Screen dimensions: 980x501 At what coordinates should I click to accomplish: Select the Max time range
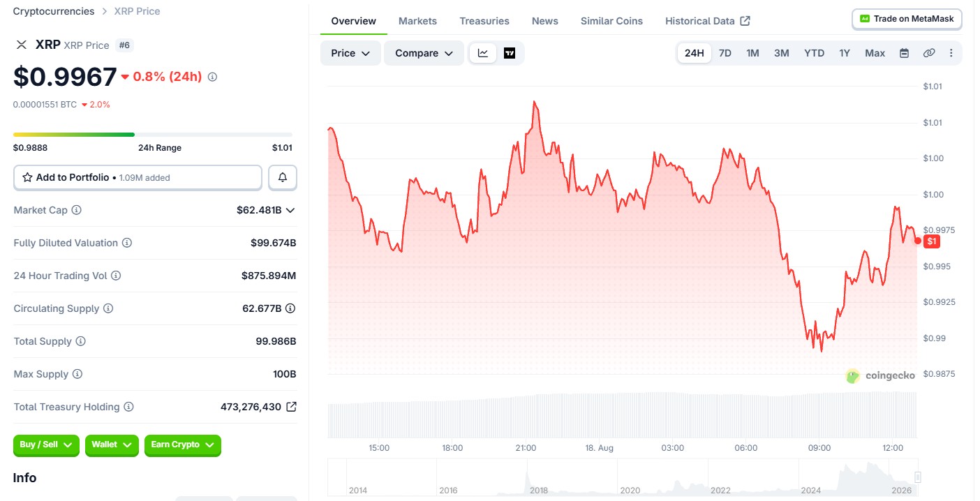pyautogui.click(x=875, y=53)
